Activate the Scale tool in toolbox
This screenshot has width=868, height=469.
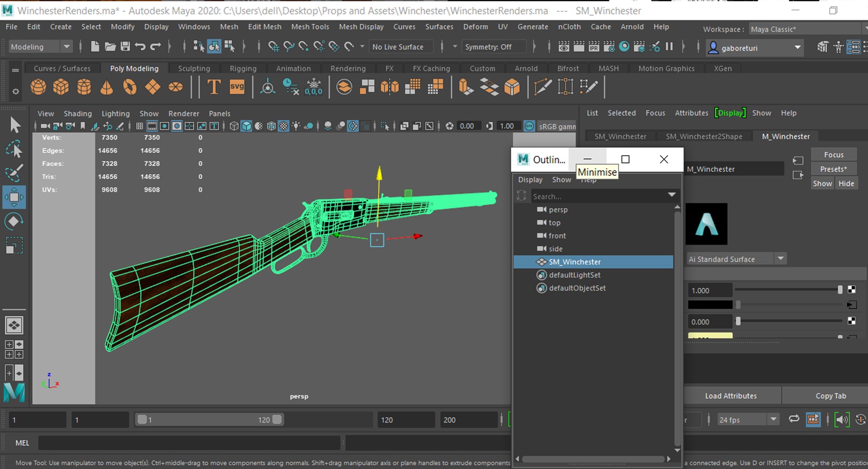coord(14,245)
